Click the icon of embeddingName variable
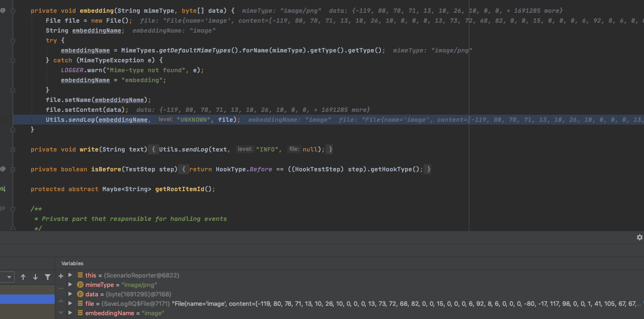The image size is (644, 319). click(x=80, y=313)
